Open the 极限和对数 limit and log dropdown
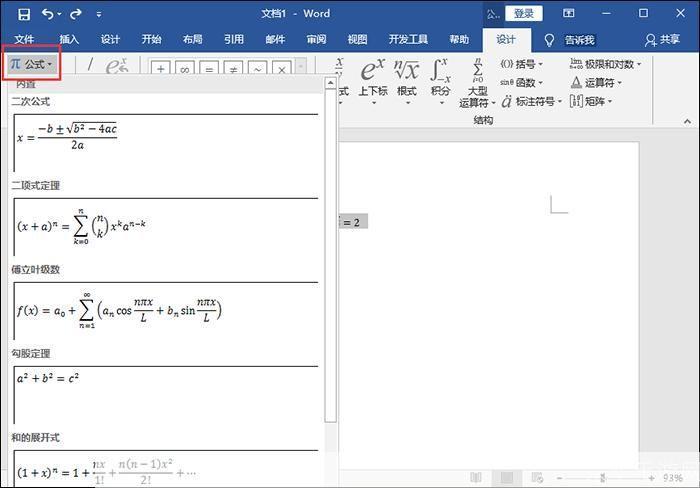Image resolution: width=700 pixels, height=488 pixels. tap(605, 64)
